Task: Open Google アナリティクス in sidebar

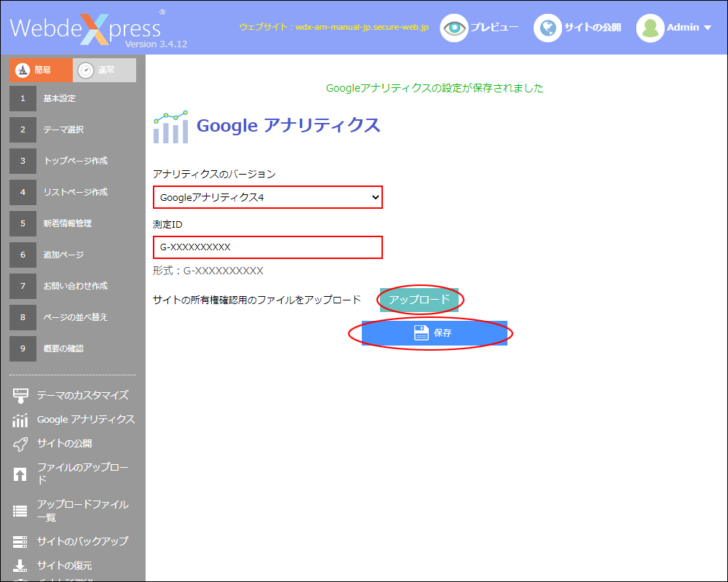Action: point(86,420)
